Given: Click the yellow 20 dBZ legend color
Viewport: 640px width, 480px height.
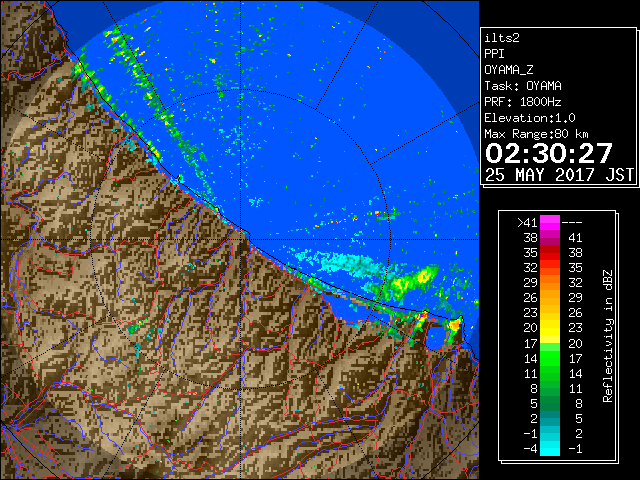Looking at the screenshot, I should click(550, 328).
